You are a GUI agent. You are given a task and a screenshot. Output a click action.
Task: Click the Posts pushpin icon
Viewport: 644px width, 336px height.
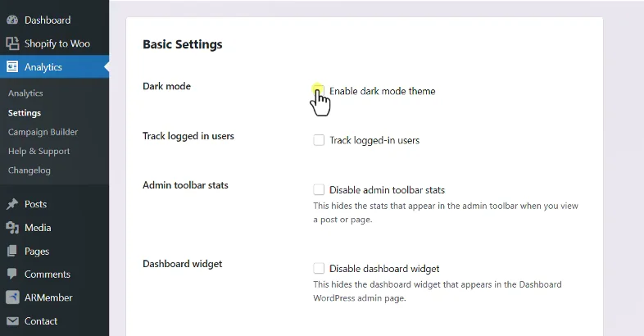coord(12,204)
